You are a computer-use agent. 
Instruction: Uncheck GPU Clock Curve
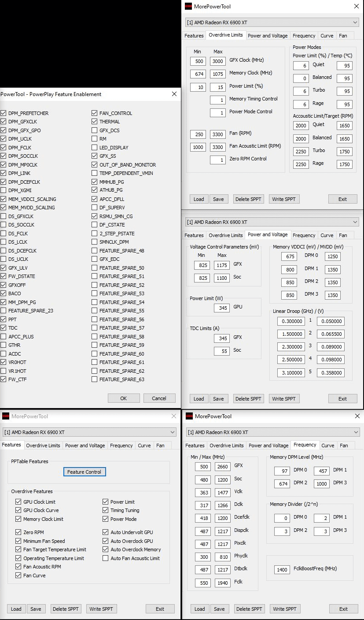(18, 510)
